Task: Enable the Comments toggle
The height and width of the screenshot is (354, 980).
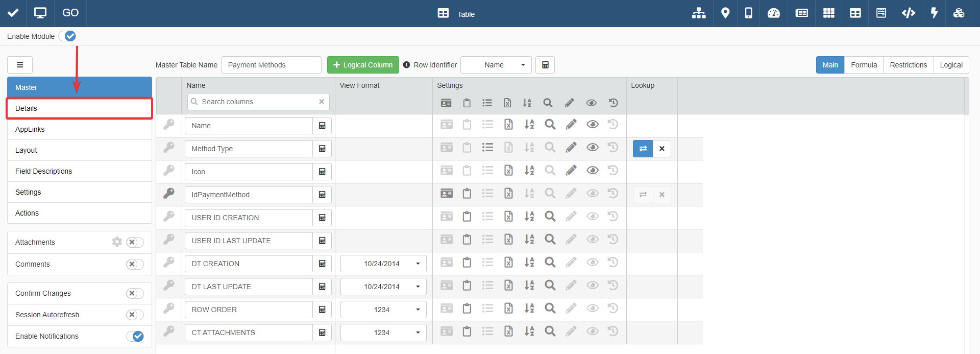Action: tap(135, 264)
